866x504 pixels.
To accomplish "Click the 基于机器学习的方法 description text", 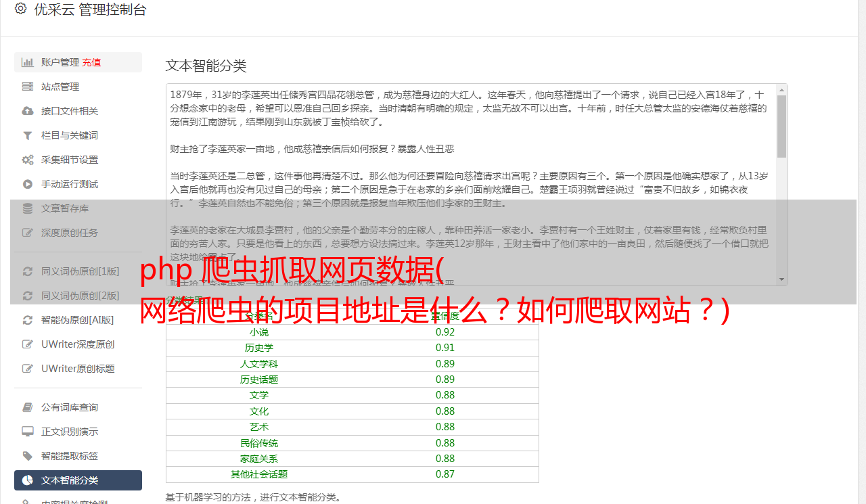I will click(253, 498).
